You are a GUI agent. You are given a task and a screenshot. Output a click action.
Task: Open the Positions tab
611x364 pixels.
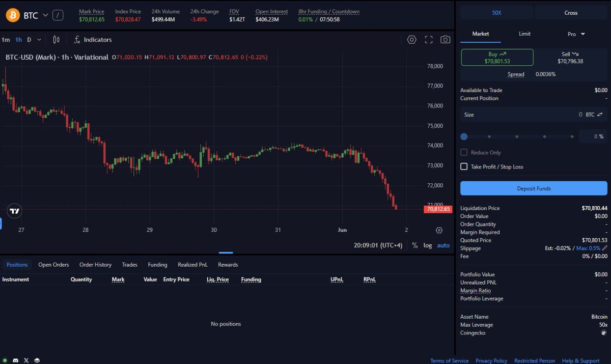click(x=17, y=265)
